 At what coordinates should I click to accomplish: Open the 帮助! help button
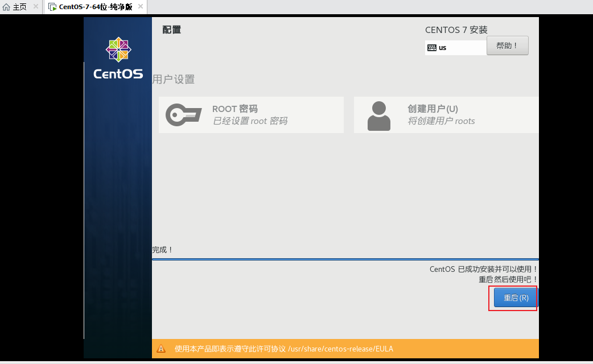tap(507, 45)
